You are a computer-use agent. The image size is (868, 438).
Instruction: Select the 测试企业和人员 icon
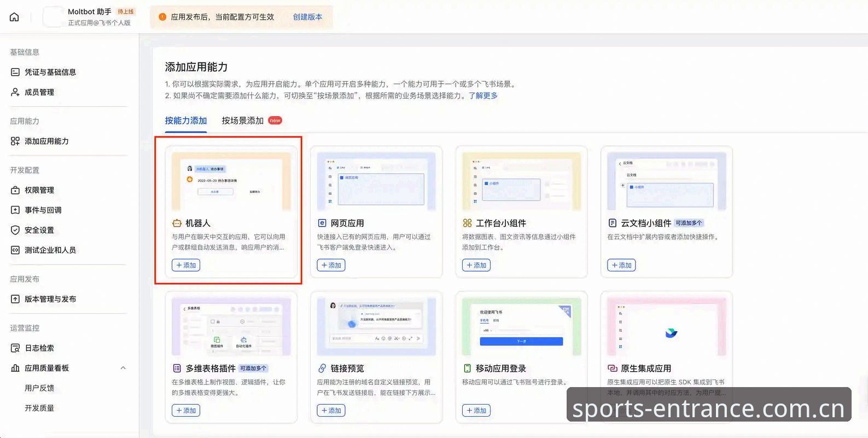[15, 250]
